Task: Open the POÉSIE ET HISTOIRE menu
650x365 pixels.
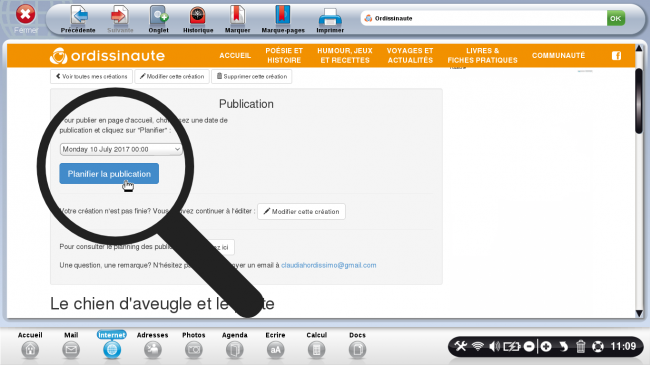Action: click(x=284, y=56)
